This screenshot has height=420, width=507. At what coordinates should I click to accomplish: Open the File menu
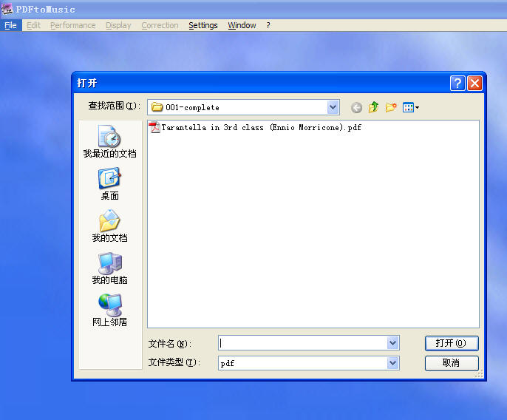coord(10,25)
